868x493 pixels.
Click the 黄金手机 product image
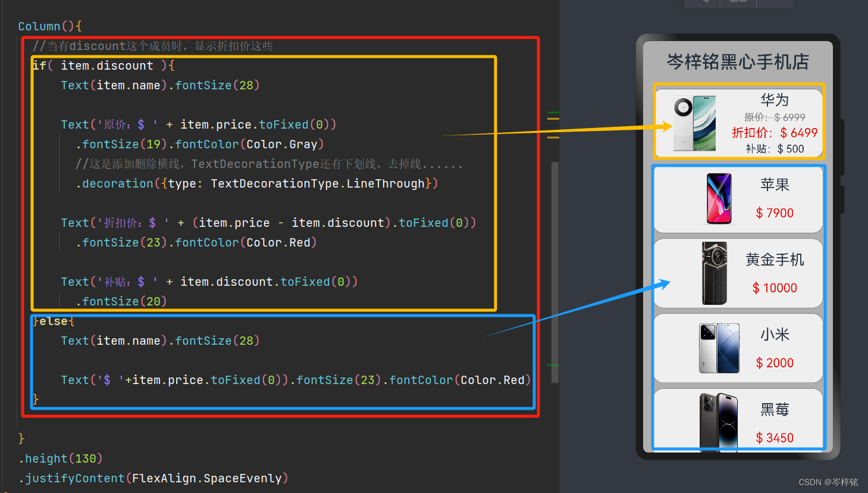(x=715, y=273)
